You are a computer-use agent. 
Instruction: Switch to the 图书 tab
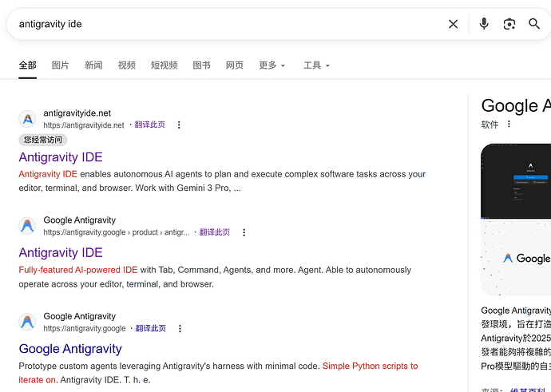pos(202,65)
